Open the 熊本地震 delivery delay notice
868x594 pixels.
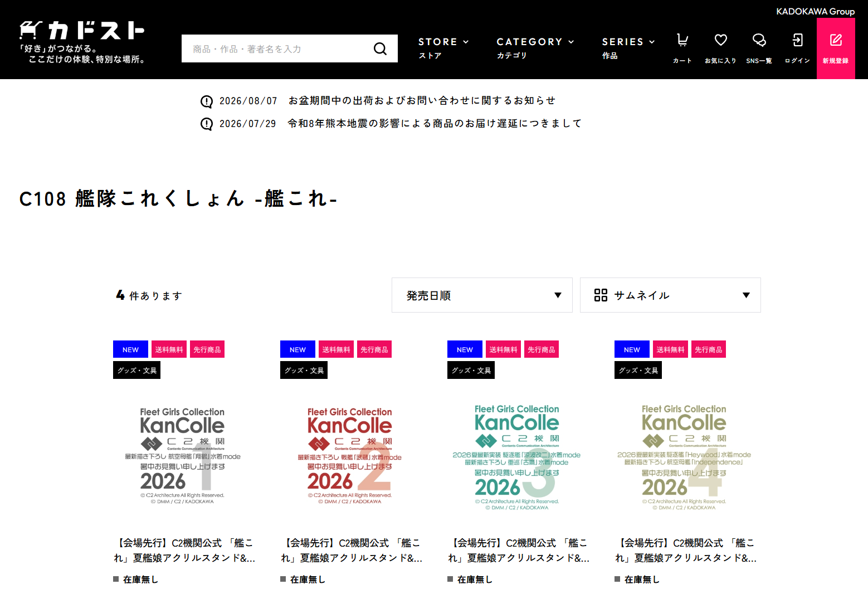pos(435,124)
